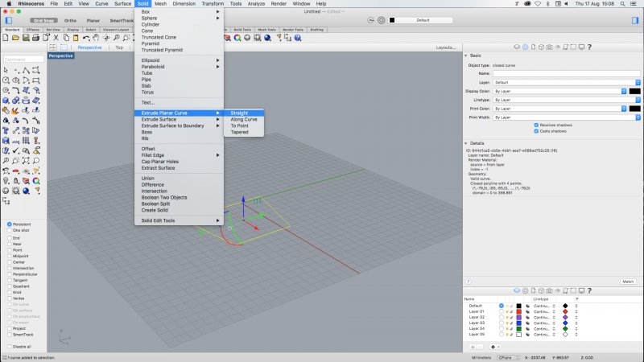Click the New document icon in the toolbar

click(x=6, y=38)
